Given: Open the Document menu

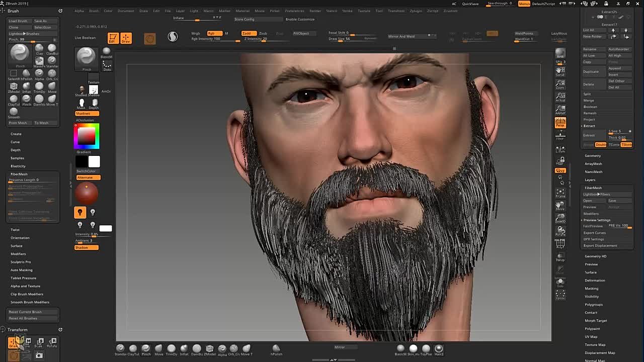Looking at the screenshot, I should 126,11.
